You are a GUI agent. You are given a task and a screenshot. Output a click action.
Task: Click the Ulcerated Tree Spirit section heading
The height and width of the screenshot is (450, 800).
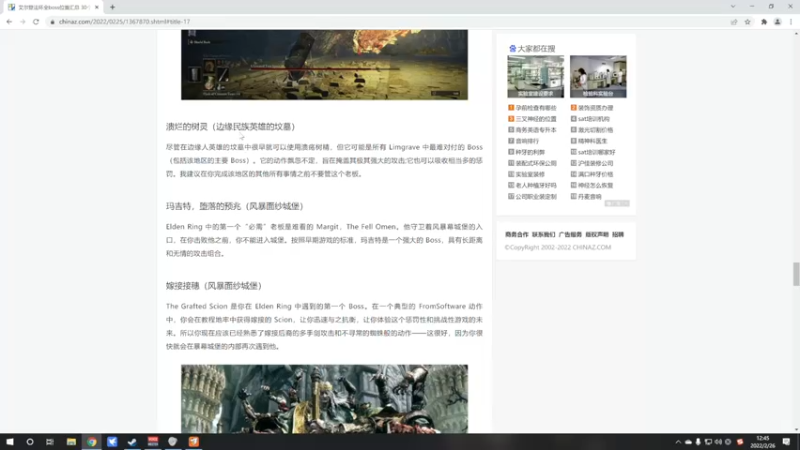231,127
